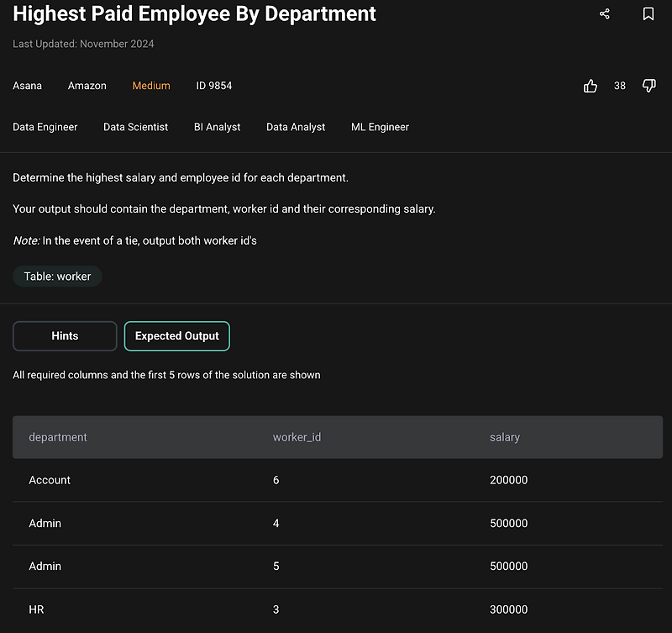672x633 pixels.
Task: Switch to the Expected Output tab
Action: pyautogui.click(x=176, y=335)
